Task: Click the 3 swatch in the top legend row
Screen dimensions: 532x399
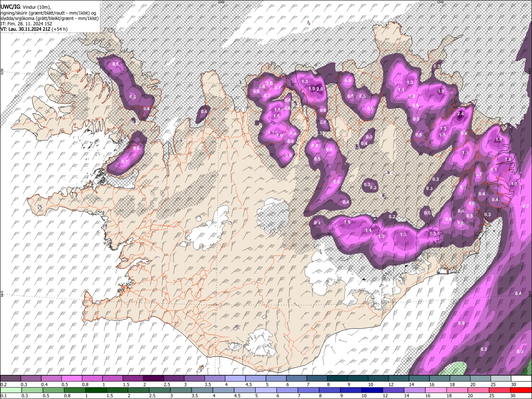Action: 194,379
